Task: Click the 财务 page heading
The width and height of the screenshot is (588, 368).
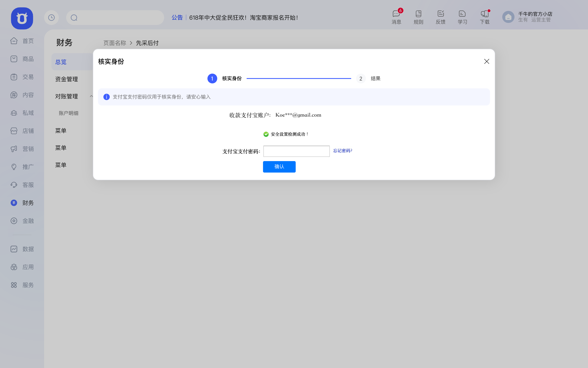Action: click(x=64, y=43)
